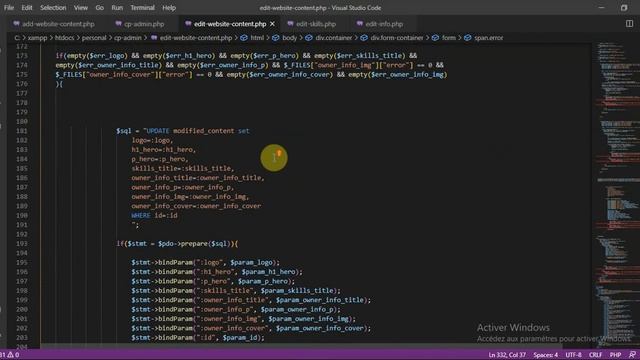Click the span.error symbol icon in breadcrumb

[x=468, y=38]
